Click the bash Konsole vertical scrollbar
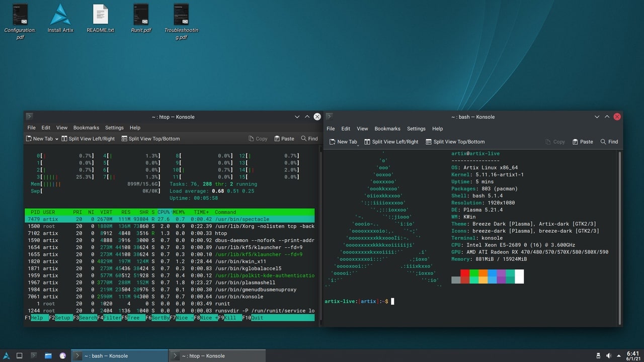644x362 pixels. 619,237
